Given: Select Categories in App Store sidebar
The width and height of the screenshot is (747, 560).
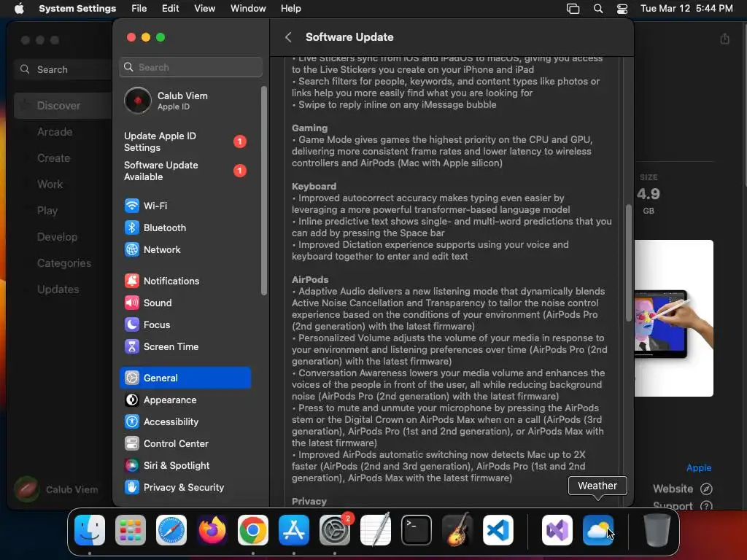Looking at the screenshot, I should 64,262.
